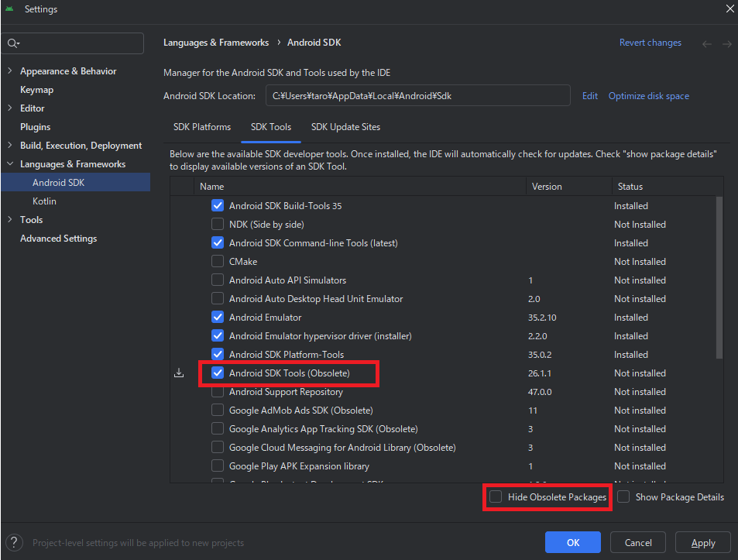Expand Appearance & Behavior section
This screenshot has height=560, width=738.
click(10, 71)
